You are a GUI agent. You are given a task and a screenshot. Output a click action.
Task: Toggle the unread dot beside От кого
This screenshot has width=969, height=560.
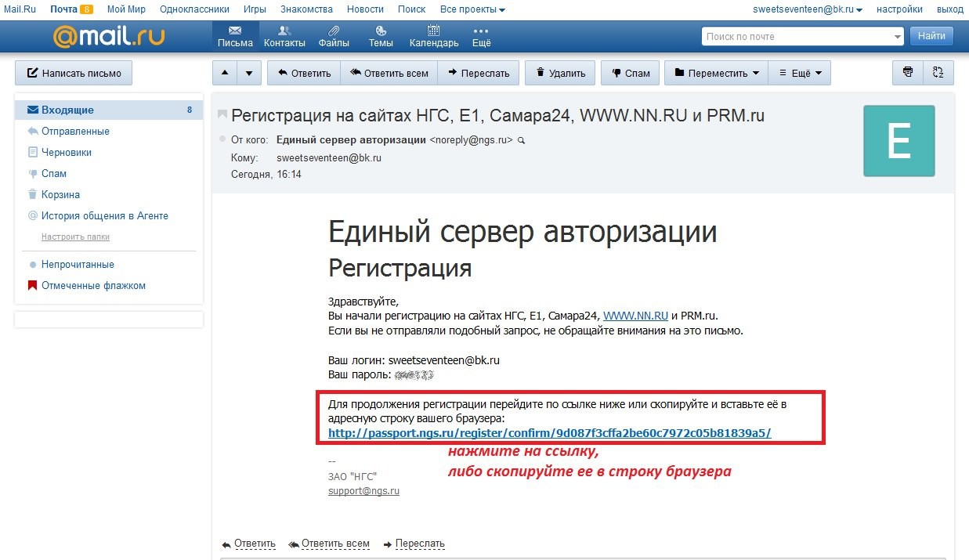point(222,140)
